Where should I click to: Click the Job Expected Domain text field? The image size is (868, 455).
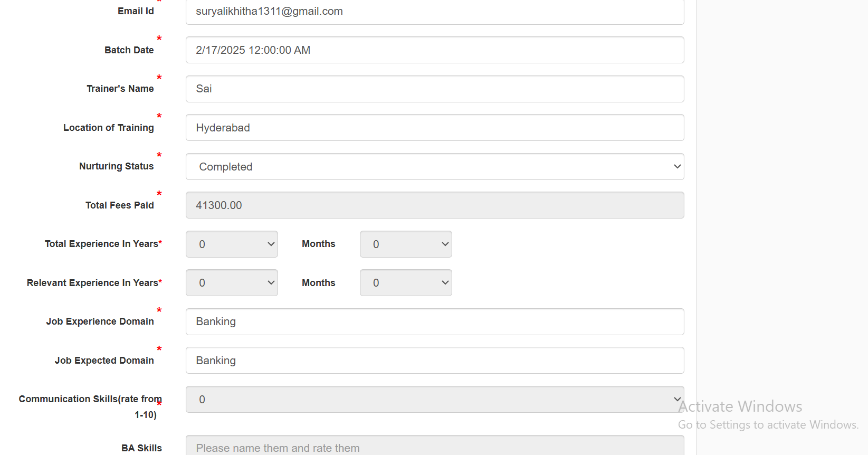click(434, 361)
